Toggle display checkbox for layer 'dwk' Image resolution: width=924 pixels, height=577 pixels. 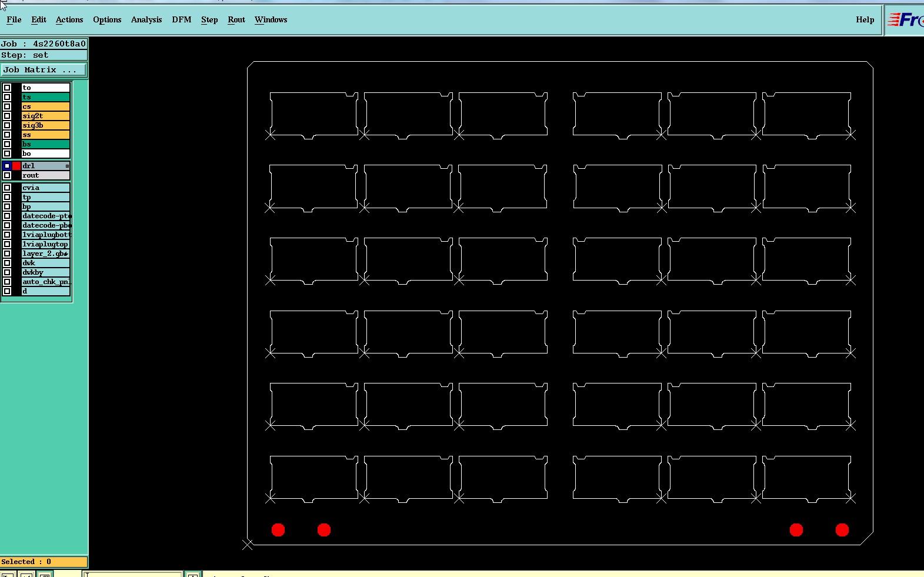[7, 263]
